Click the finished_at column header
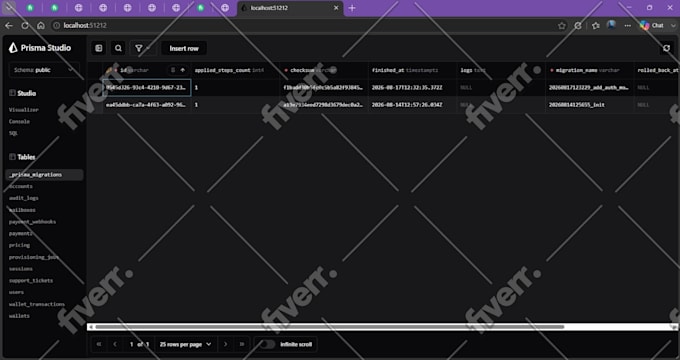Screen dimensions: 680x360 click(412, 70)
